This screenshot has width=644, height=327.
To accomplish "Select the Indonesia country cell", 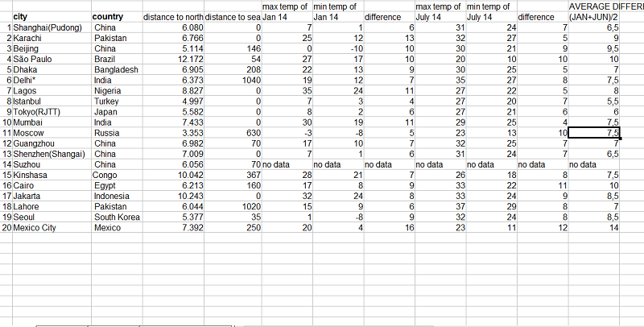I will pos(117,197).
